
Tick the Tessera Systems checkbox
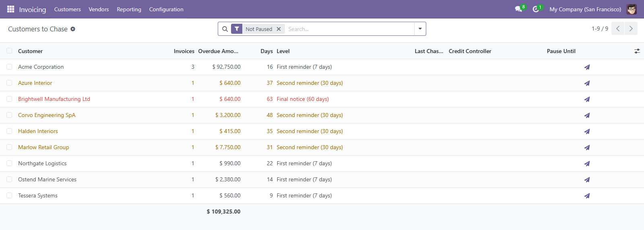[x=9, y=195]
